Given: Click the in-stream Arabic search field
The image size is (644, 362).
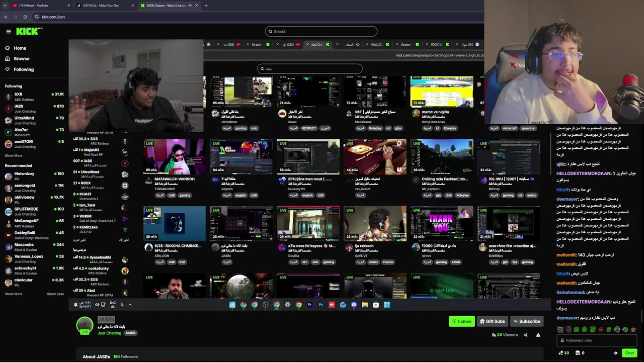Looking at the screenshot, I should [x=309, y=68].
